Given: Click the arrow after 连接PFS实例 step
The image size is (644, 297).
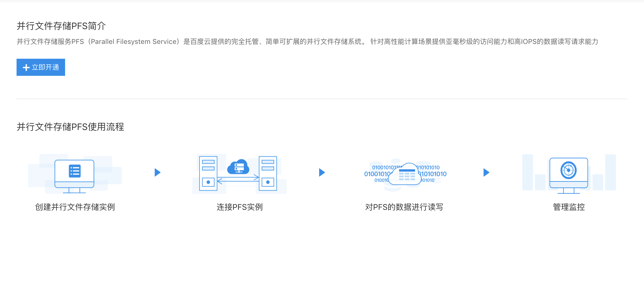Looking at the screenshot, I should coord(322,172).
